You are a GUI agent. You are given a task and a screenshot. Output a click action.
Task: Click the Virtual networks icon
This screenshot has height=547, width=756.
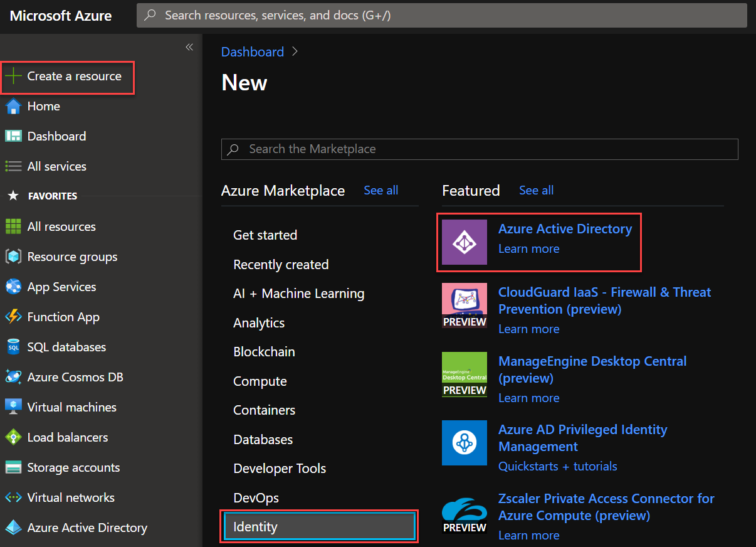[x=13, y=497]
